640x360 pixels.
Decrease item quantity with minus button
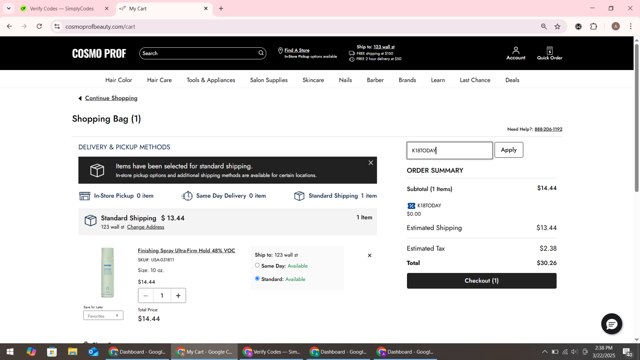point(146,296)
